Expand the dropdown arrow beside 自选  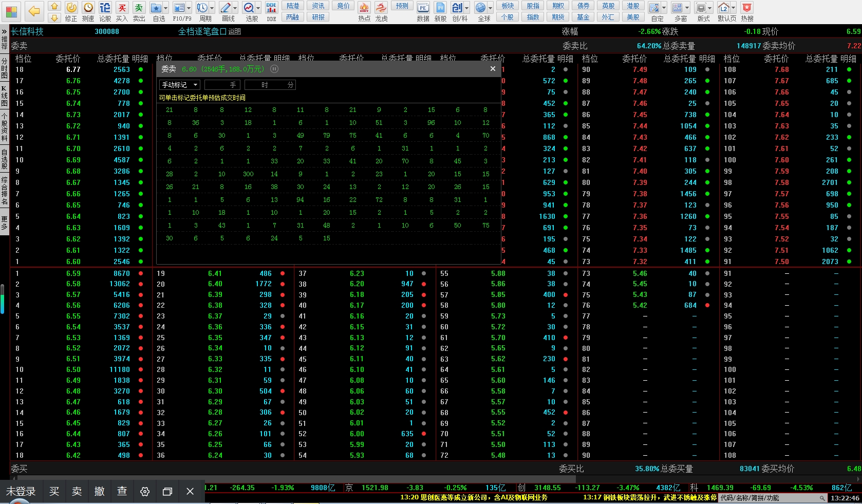166,8
